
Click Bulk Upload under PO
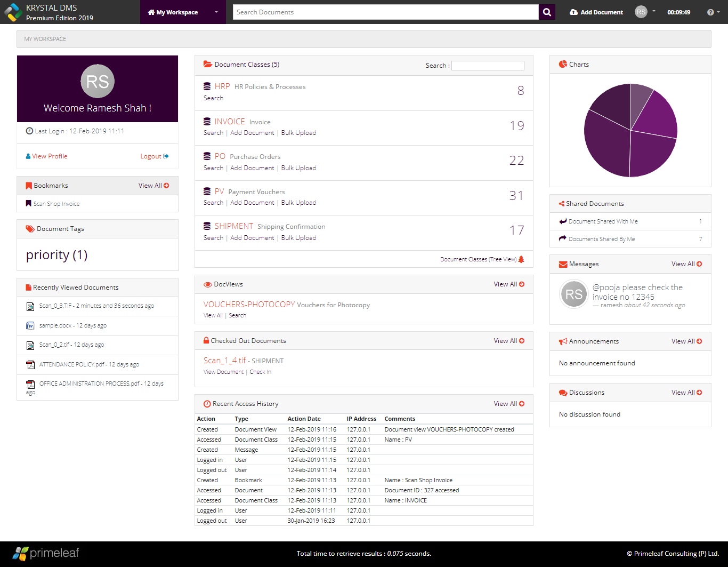click(x=298, y=168)
